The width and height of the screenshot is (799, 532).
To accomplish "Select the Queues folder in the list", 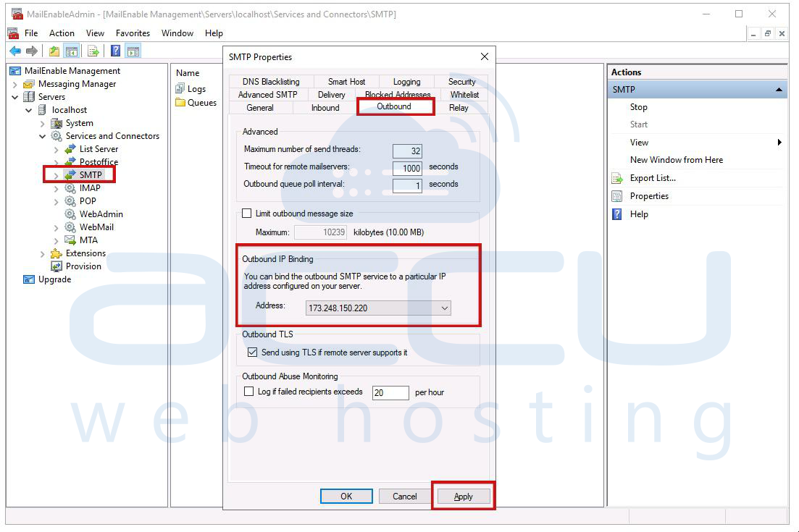I will point(202,102).
